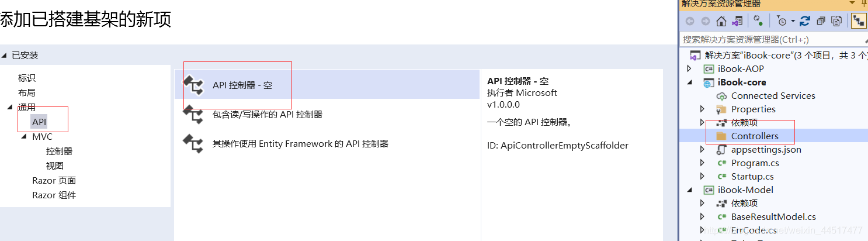Select Connected Services item

click(773, 96)
